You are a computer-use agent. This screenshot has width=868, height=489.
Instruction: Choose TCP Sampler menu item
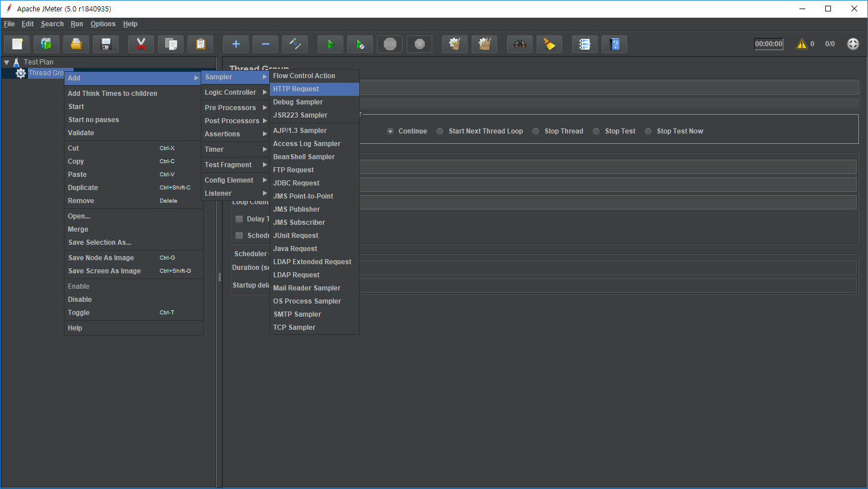tap(314, 328)
